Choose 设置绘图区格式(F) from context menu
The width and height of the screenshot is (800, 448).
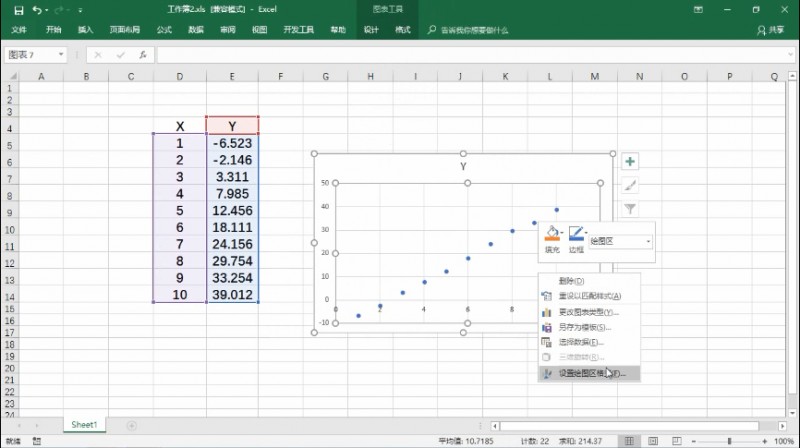coord(589,374)
